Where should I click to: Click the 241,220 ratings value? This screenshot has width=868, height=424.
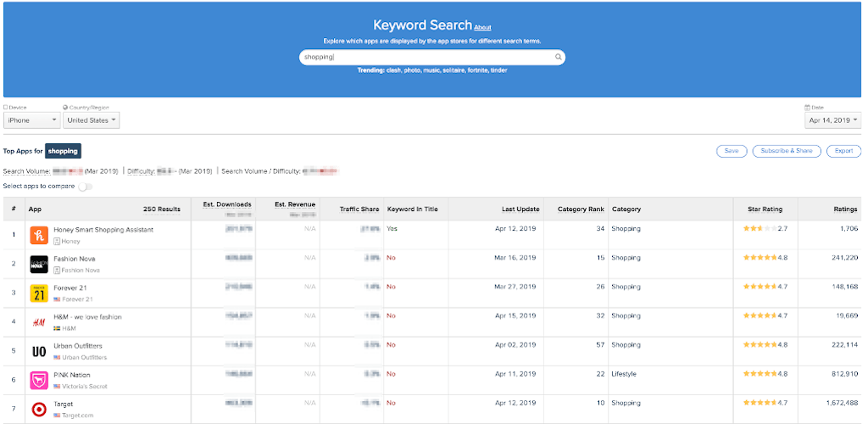click(x=845, y=258)
